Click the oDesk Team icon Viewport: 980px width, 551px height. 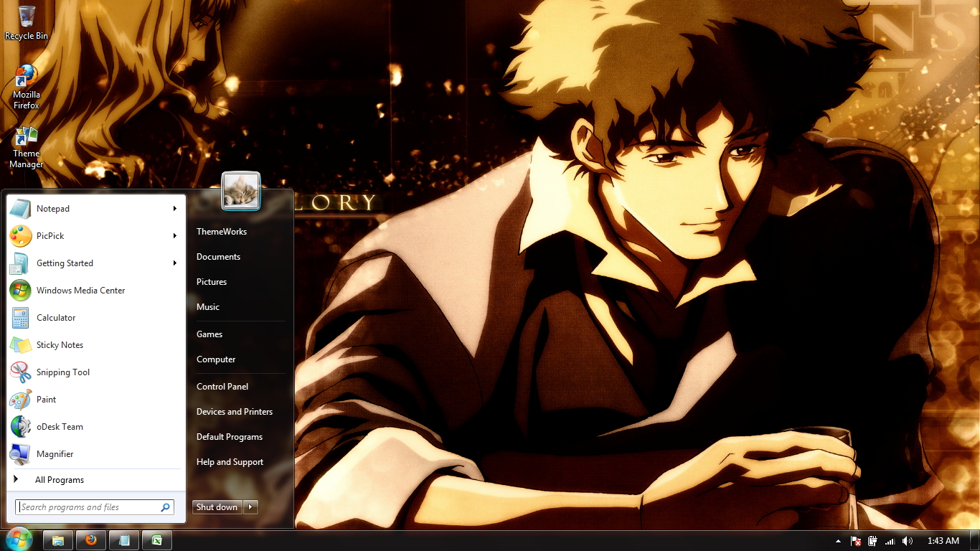coord(20,427)
